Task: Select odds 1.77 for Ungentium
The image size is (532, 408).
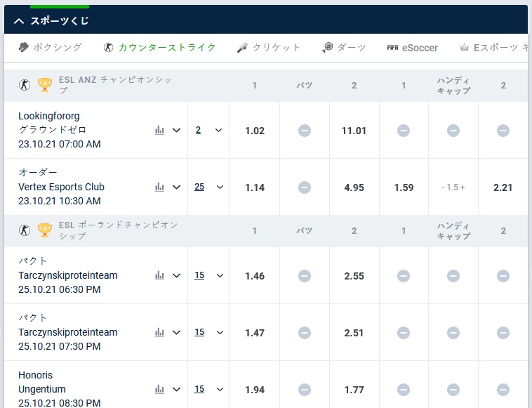Action: click(x=354, y=390)
